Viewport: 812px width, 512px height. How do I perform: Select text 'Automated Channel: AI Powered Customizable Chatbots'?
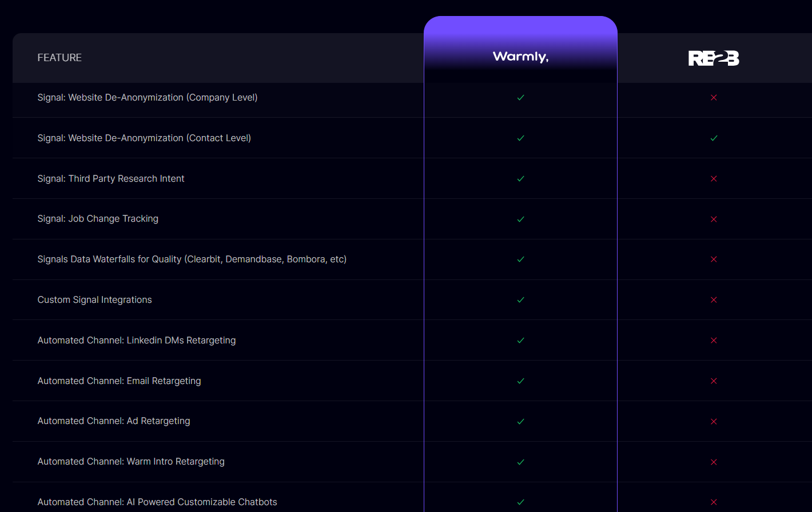157,502
